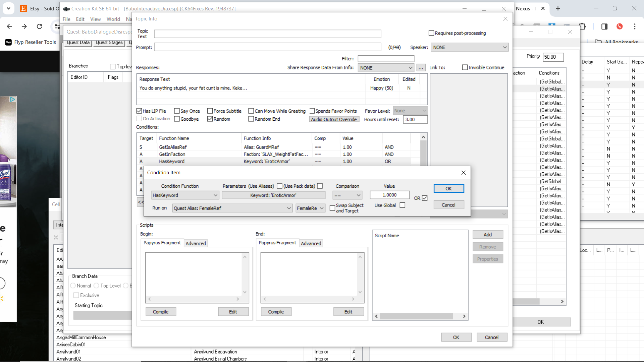This screenshot has height=362, width=644.
Task: Open the Speaker dropdown
Action: click(470, 47)
